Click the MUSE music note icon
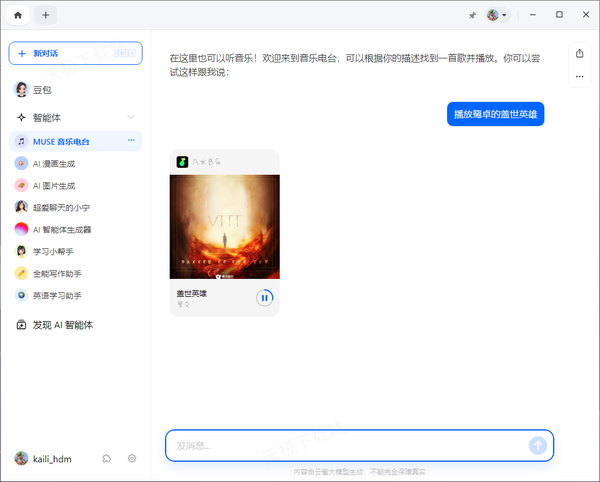Screen dimensions: 600x482 click(21, 142)
